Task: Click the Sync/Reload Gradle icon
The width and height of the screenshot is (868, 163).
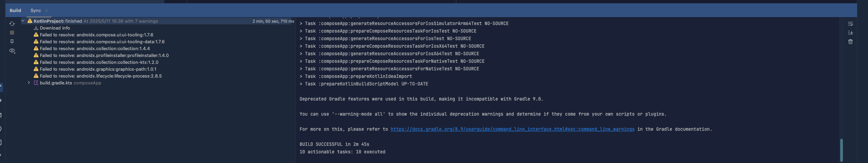Action: [x=12, y=24]
